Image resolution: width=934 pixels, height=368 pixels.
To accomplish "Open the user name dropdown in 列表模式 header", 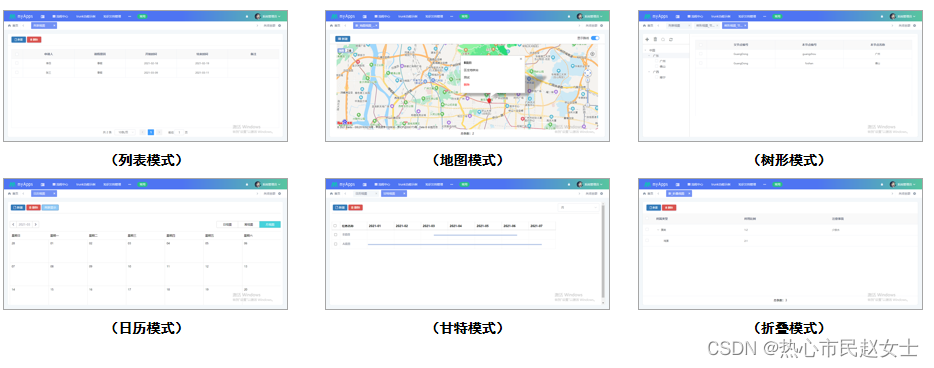I will [272, 17].
